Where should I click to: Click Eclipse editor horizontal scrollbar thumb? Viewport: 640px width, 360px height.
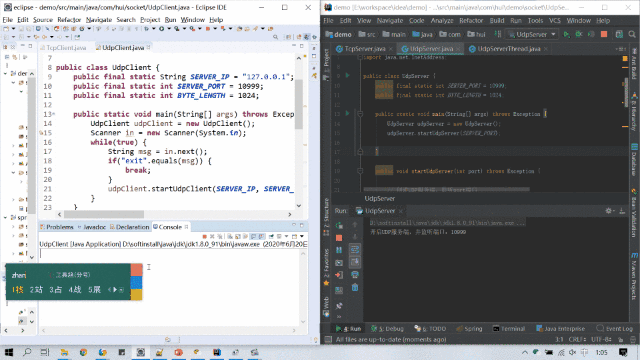[104, 214]
